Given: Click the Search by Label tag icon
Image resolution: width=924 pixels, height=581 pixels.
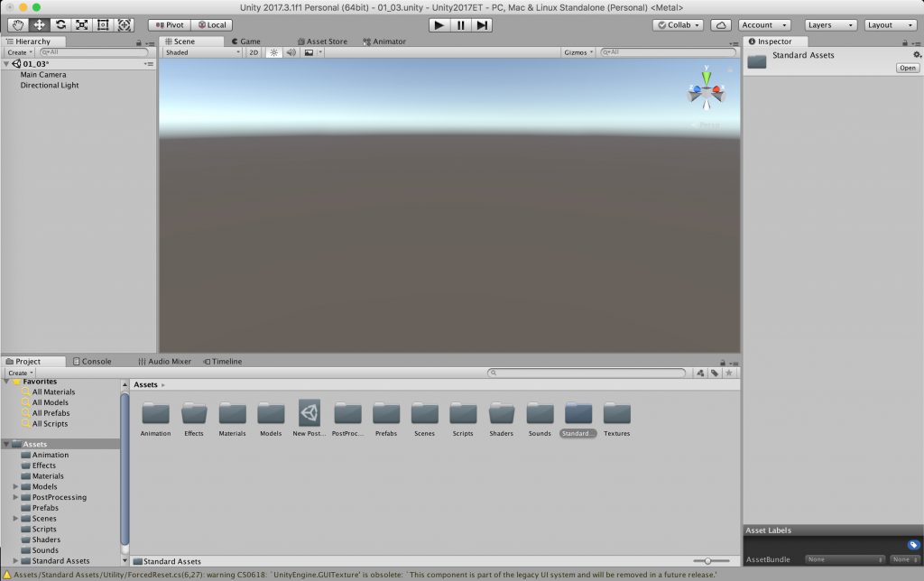Looking at the screenshot, I should (x=715, y=373).
